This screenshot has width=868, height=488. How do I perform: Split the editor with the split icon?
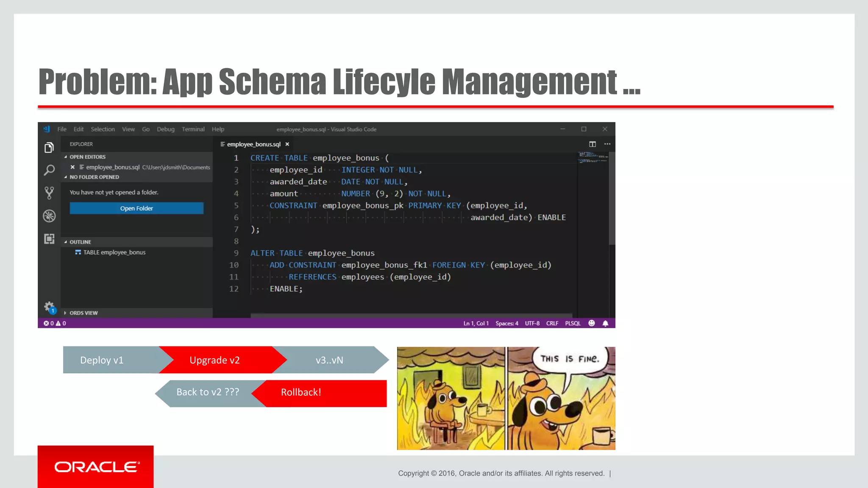point(593,144)
